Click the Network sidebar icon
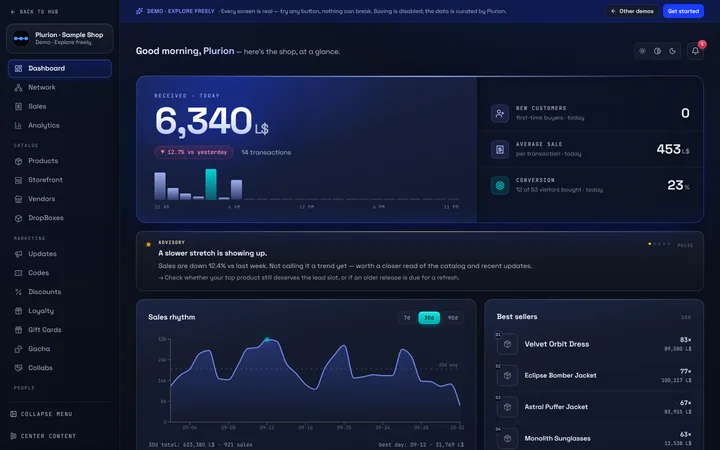The height and width of the screenshot is (450, 720). (18, 87)
